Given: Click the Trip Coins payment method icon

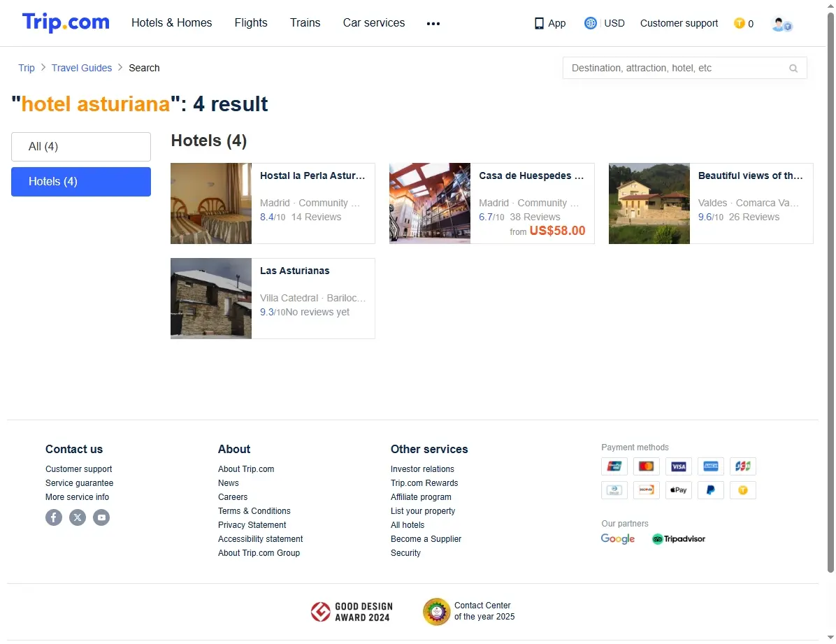Looking at the screenshot, I should coord(743,489).
